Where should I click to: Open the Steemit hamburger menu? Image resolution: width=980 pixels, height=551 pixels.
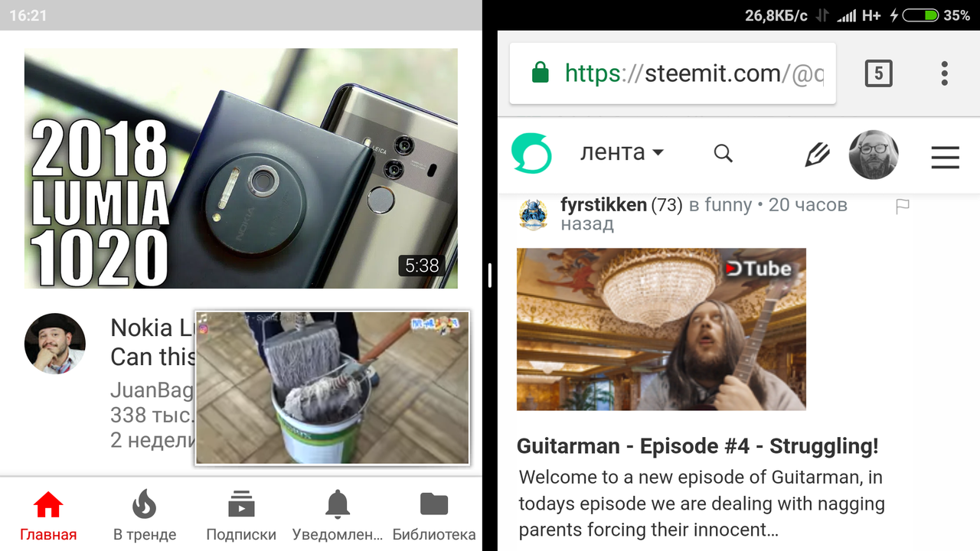point(946,158)
